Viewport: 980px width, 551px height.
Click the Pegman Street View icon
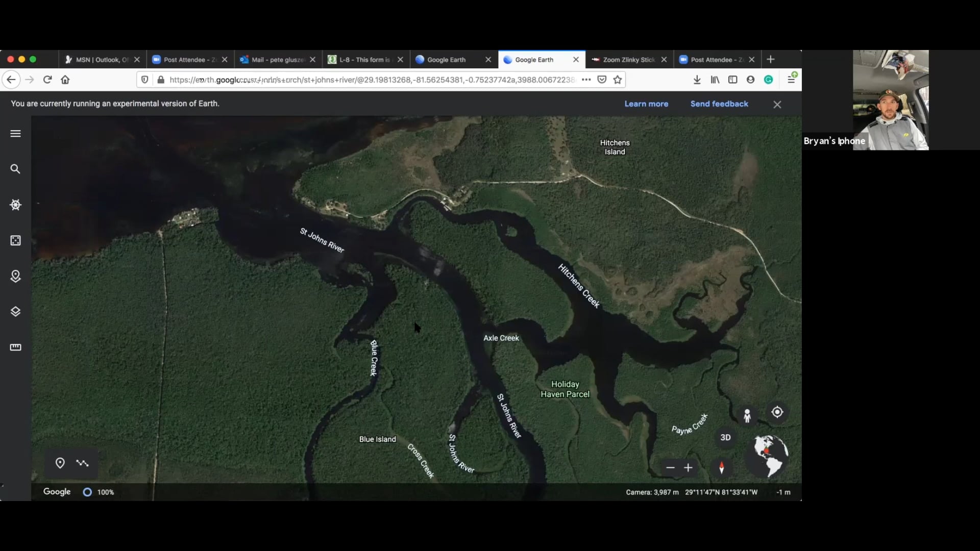[x=747, y=416]
